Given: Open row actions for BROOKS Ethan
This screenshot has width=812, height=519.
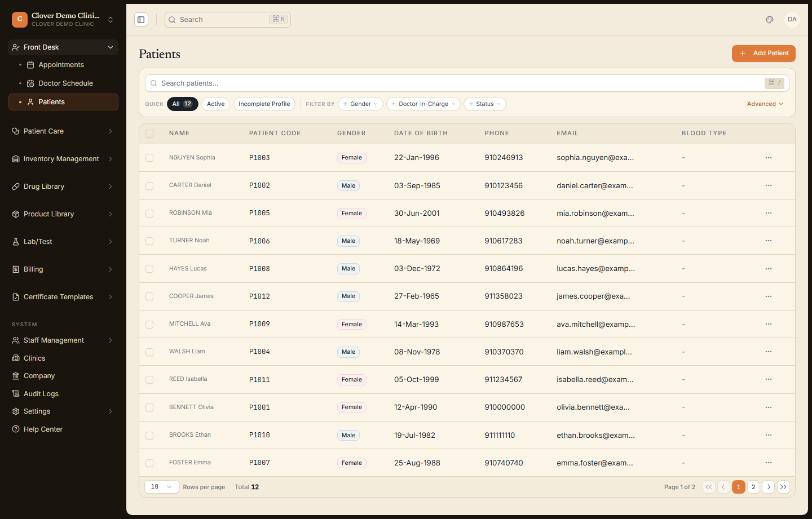Looking at the screenshot, I should click(x=769, y=435).
